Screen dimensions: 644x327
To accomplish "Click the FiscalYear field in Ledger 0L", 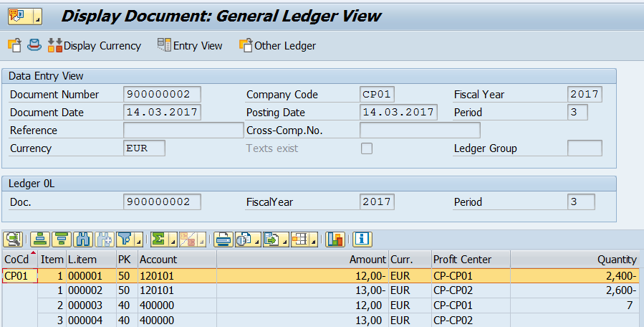I will coord(377,202).
